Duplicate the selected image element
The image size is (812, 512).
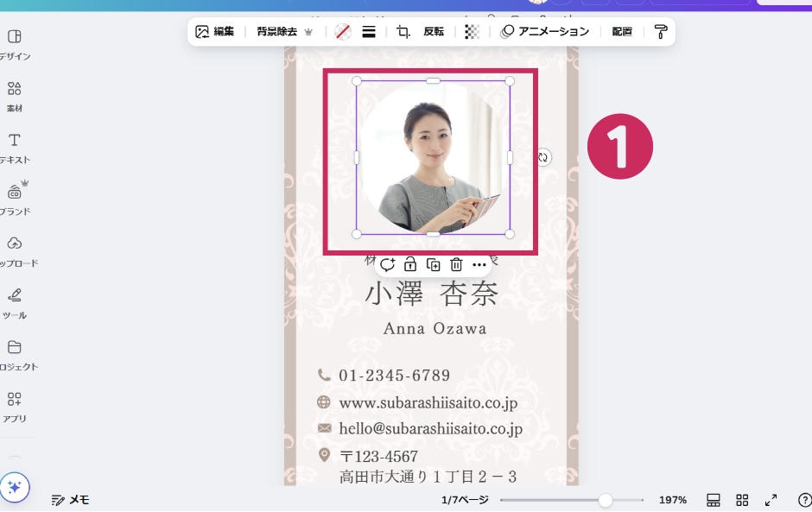point(434,265)
